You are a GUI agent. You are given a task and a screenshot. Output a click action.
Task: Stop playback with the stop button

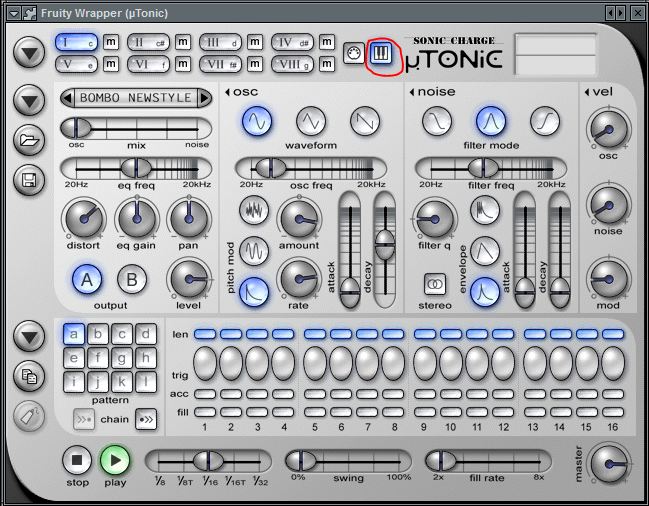(x=77, y=460)
